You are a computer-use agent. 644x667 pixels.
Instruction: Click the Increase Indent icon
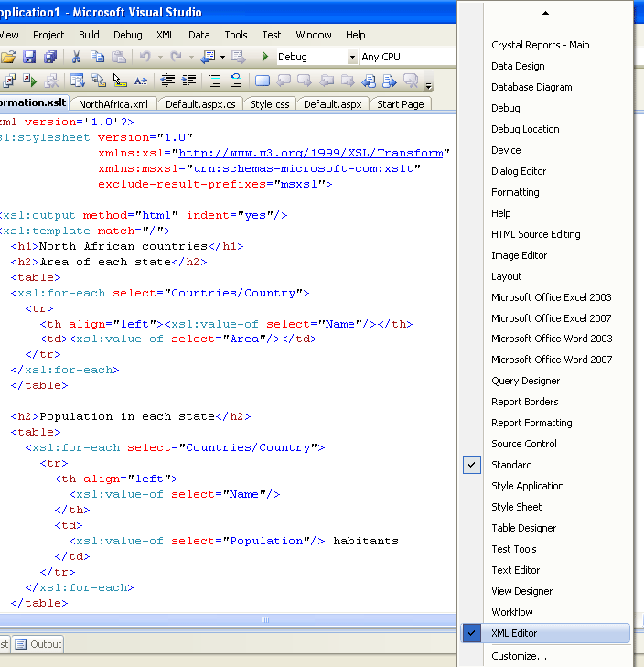[x=190, y=81]
